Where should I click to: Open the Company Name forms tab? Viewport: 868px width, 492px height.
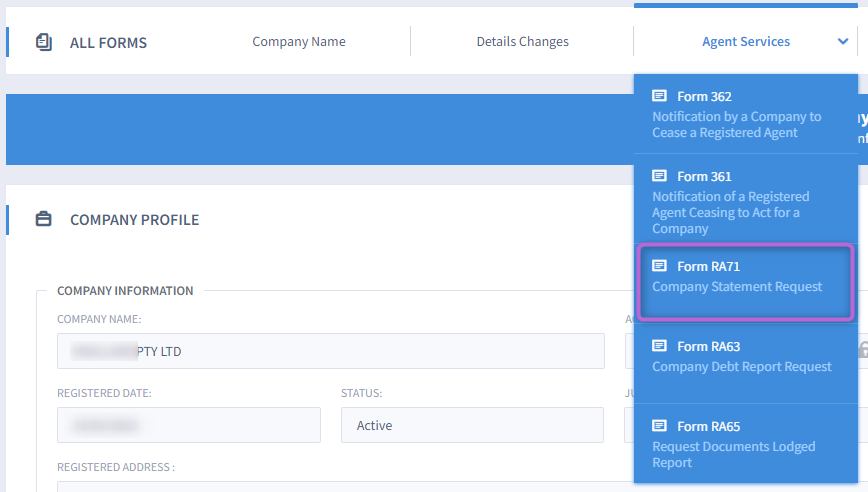pyautogui.click(x=299, y=42)
